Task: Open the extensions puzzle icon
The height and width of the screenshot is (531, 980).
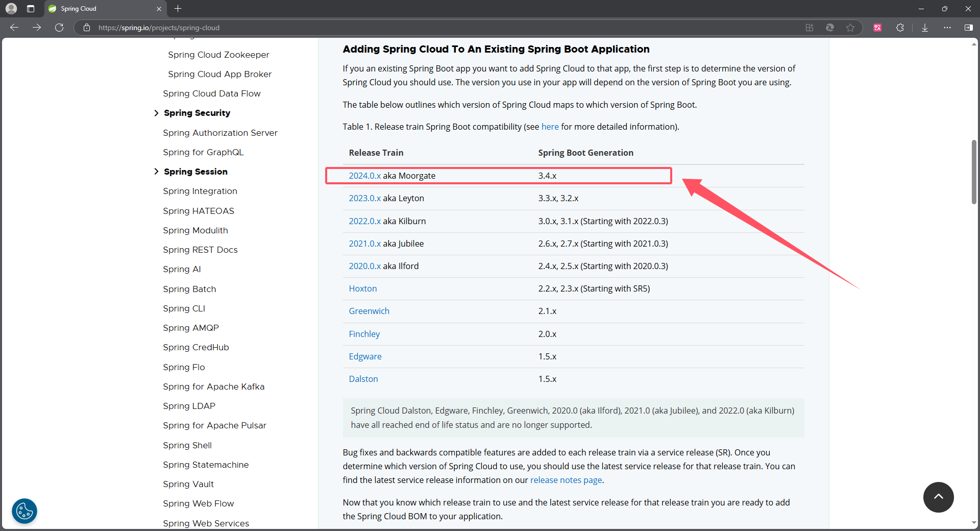Action: (900, 28)
